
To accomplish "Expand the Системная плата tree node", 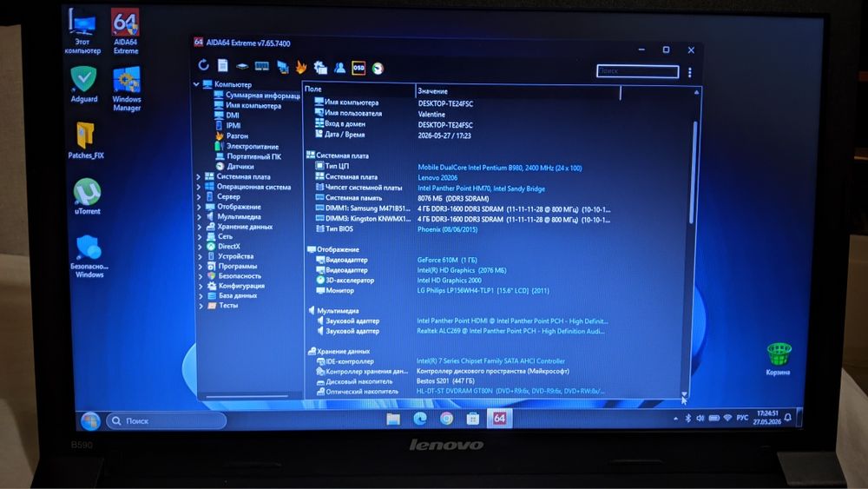I will [x=199, y=176].
